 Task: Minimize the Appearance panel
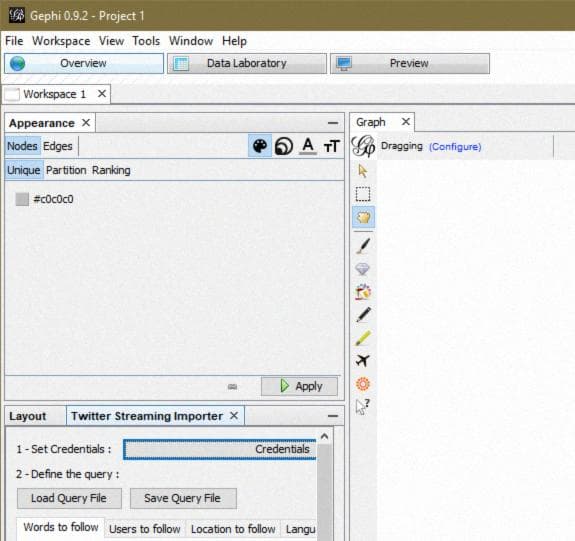(333, 123)
